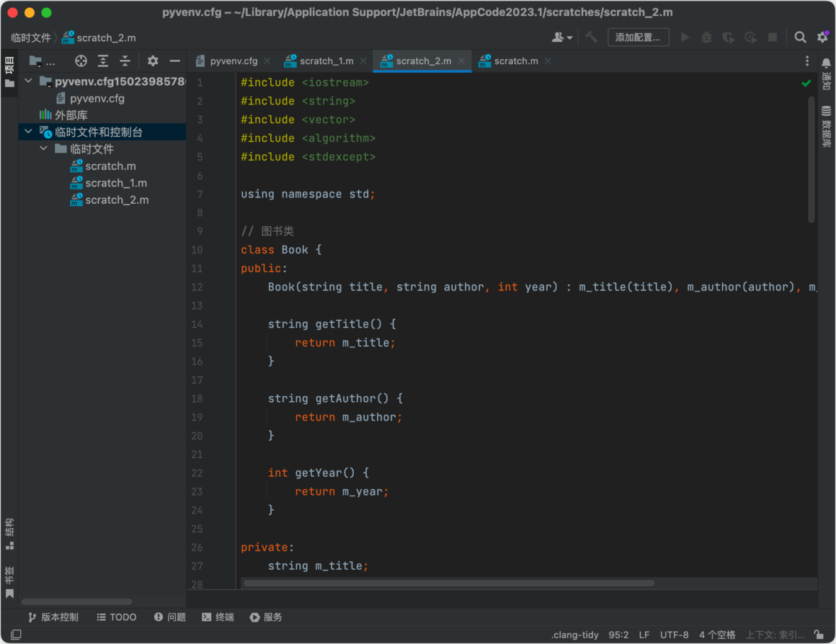The image size is (836, 644).
Task: Click the project panel horizontal scrollbar
Action: click(77, 602)
